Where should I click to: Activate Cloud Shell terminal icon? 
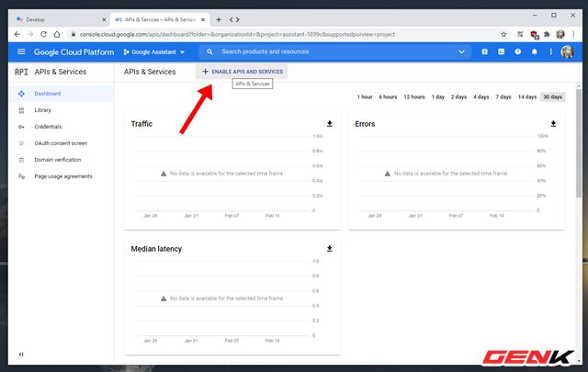pos(501,51)
